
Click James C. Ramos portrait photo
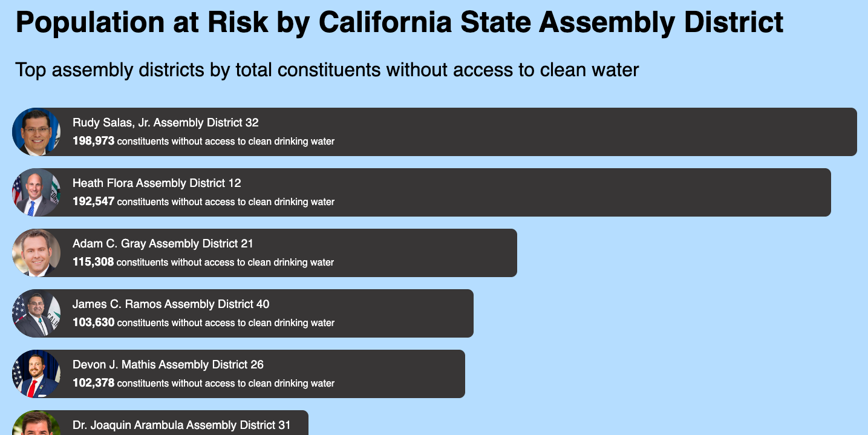tap(36, 313)
